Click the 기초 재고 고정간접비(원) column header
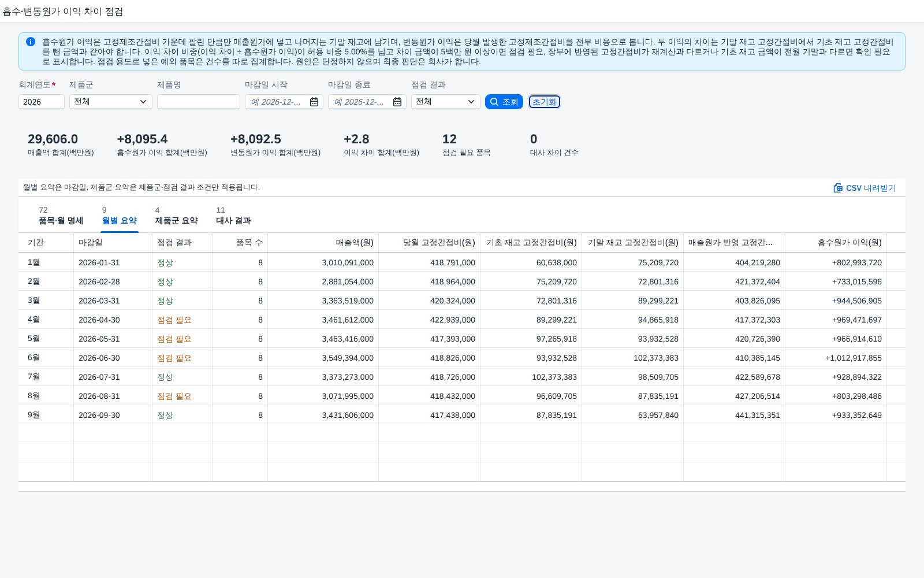This screenshot has width=924, height=578. coord(531,243)
